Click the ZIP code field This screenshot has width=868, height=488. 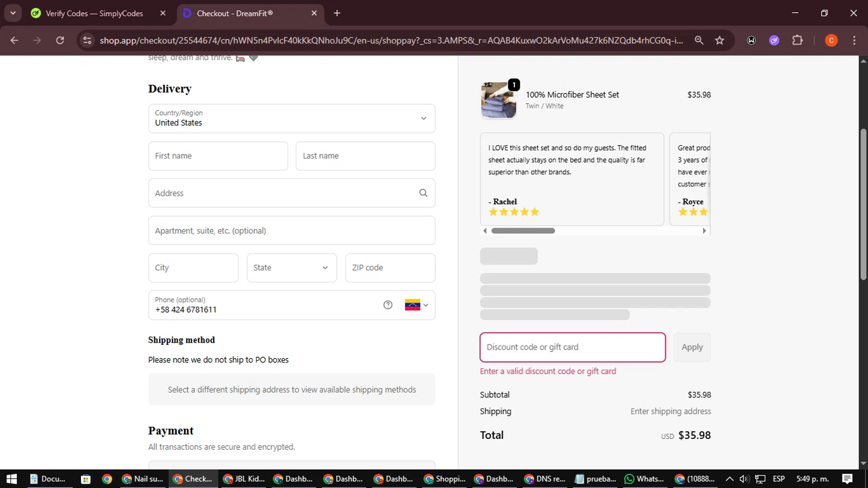pos(390,267)
